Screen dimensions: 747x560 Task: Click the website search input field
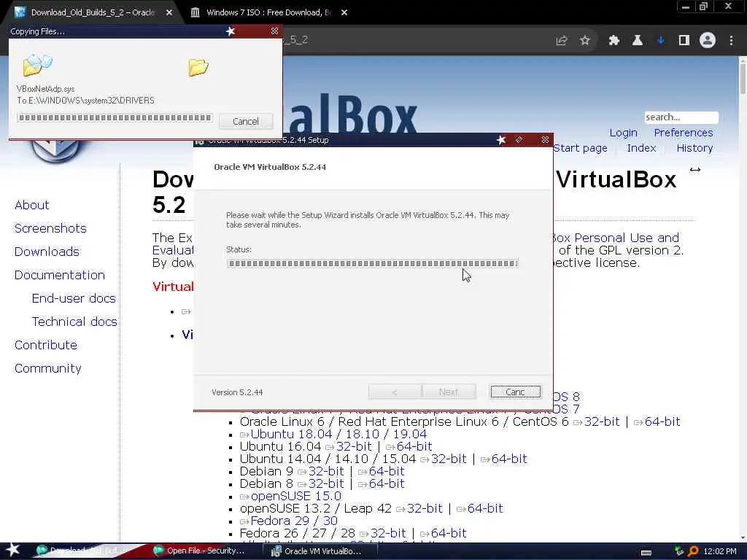coord(681,117)
